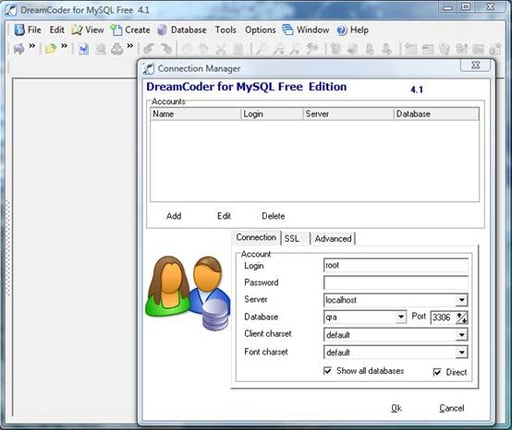
Task: Click the Delete account button
Action: coord(273,216)
